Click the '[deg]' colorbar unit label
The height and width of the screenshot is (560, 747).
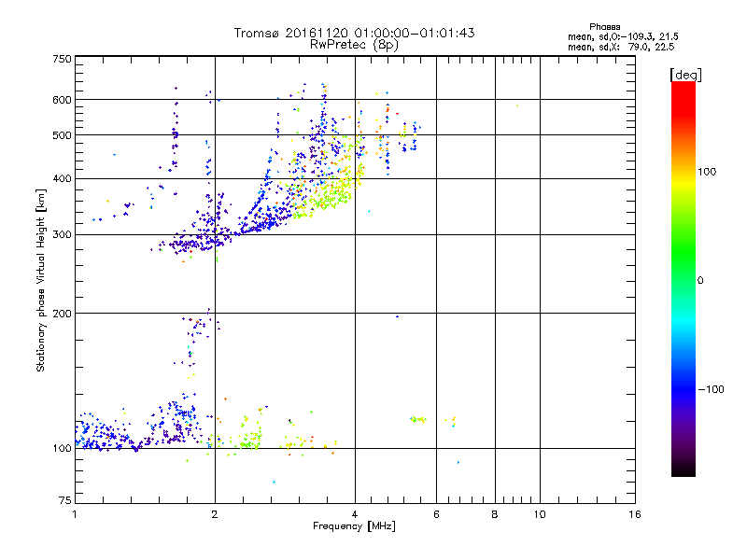(685, 75)
